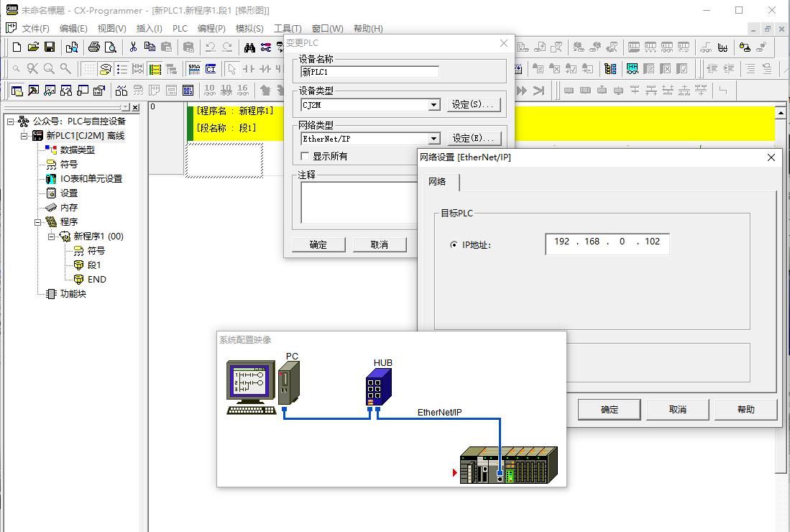This screenshot has height=532, width=790.
Task: Open the 设备类型 CJ2M dropdown
Action: (x=433, y=104)
